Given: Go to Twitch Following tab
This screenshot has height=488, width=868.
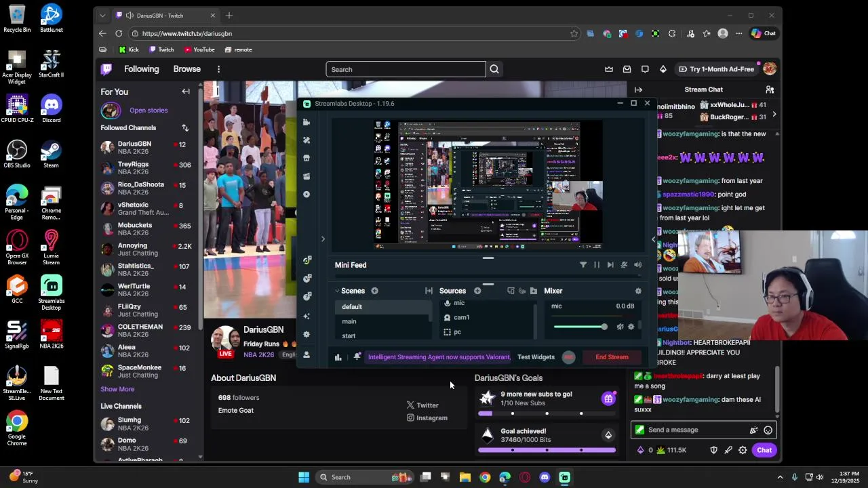Looking at the screenshot, I should pos(141,69).
